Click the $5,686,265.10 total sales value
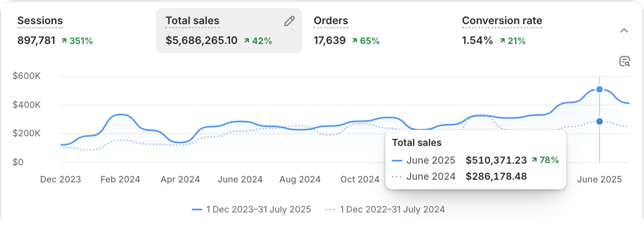The height and width of the screenshot is (228, 644). click(x=201, y=41)
